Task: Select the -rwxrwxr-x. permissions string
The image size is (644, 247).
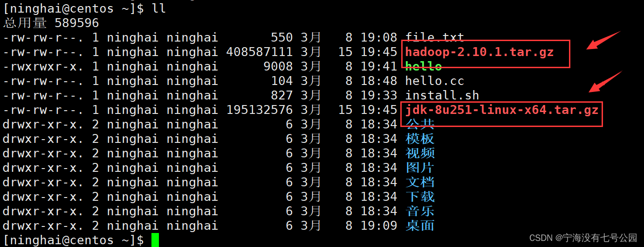Action: 43,66
